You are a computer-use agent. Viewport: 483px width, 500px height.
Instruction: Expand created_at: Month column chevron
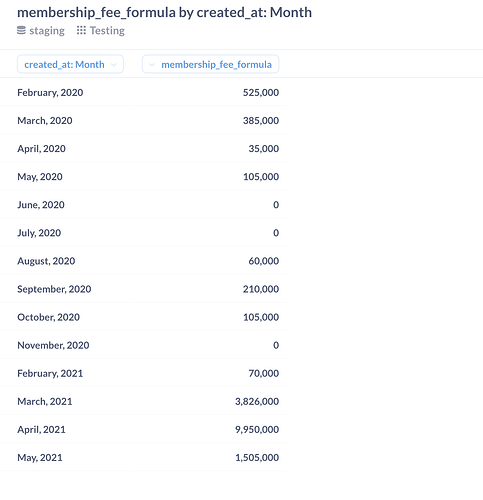click(114, 65)
